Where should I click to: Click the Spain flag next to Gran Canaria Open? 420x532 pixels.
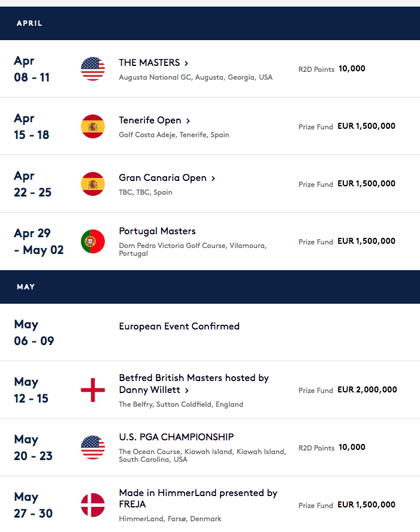coord(93,184)
